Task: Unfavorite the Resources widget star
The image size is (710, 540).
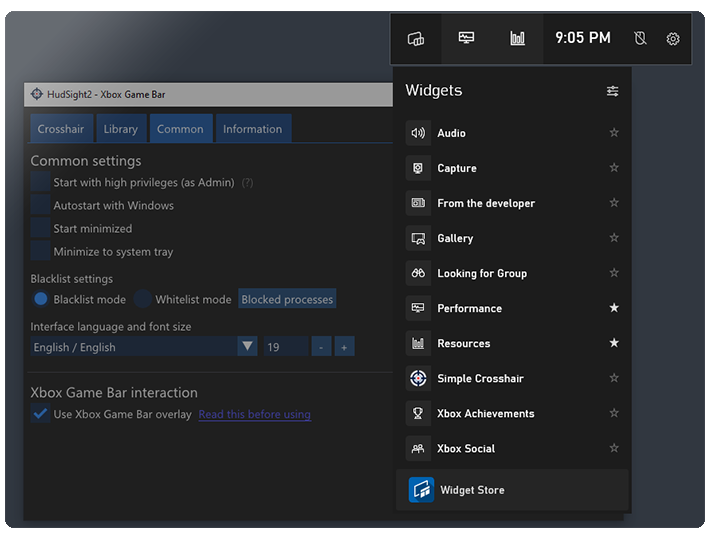Action: 614,343
